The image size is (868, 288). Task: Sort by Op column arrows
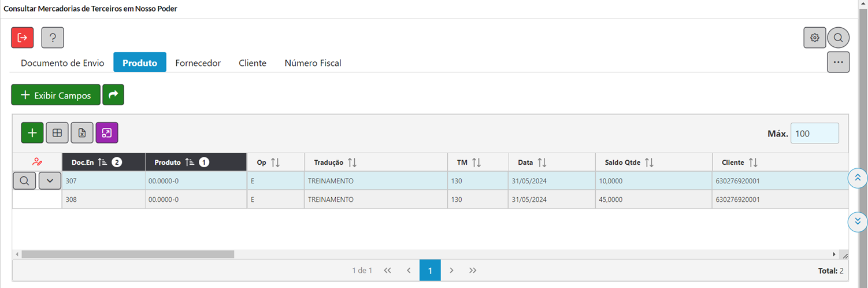275,163
